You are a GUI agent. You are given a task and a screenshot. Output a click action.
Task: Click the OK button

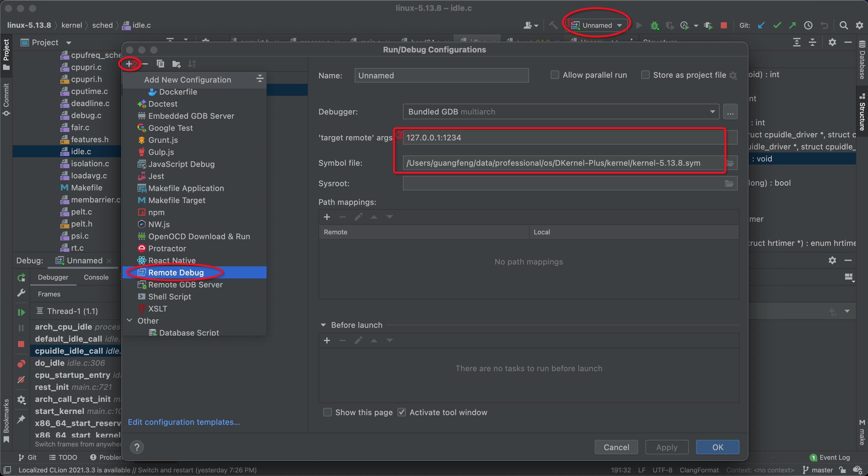718,447
